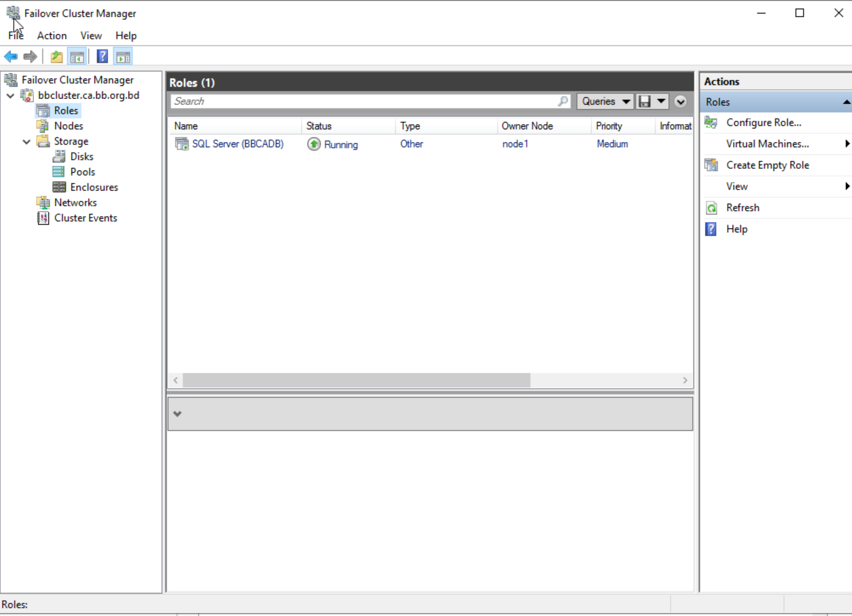
Task: Sort by the Type column header
Action: [446, 126]
